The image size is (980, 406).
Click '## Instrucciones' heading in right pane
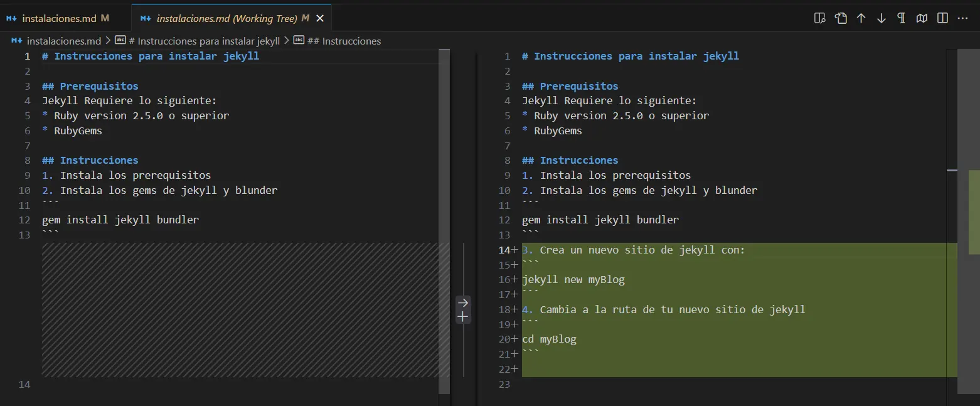[570, 160]
